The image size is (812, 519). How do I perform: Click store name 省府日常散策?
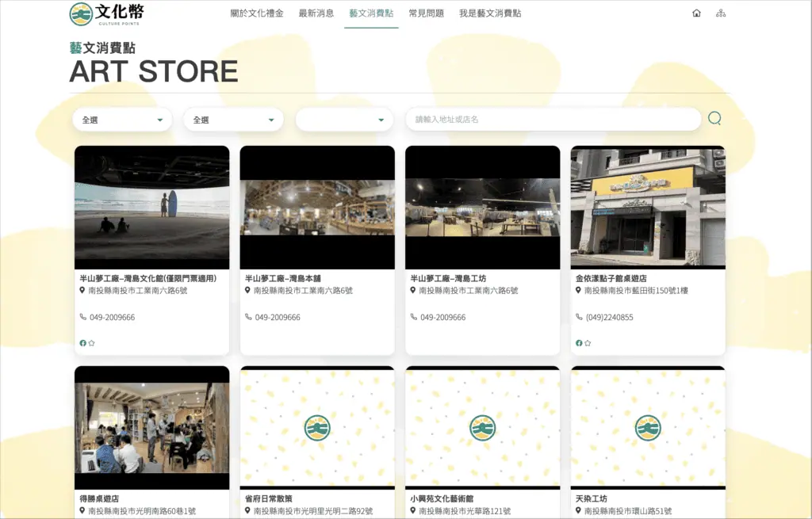[x=269, y=499]
